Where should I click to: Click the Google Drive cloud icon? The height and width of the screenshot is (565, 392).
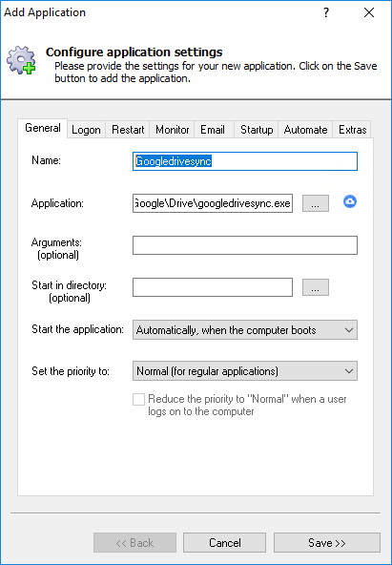pyautogui.click(x=350, y=201)
